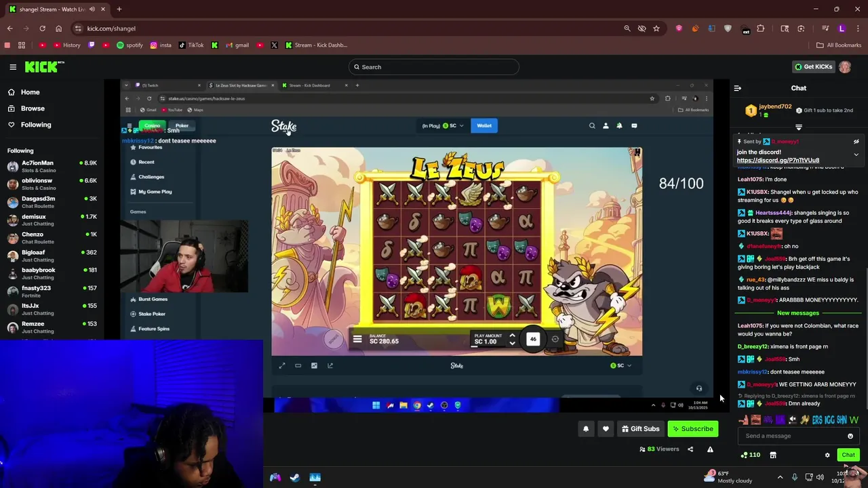Screen dimensions: 868x488
Task: Open the Extensions puzzle icon
Action: (x=760, y=28)
